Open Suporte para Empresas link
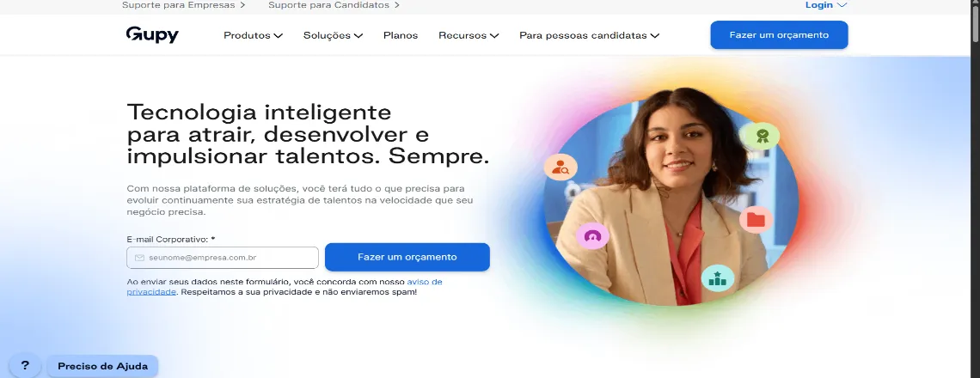This screenshot has width=980, height=378. pyautogui.click(x=184, y=5)
